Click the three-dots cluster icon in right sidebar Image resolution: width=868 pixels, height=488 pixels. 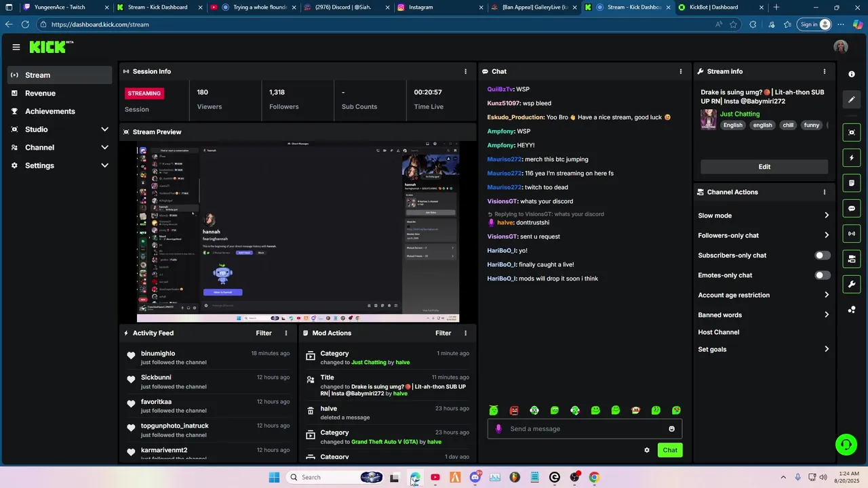(x=852, y=310)
